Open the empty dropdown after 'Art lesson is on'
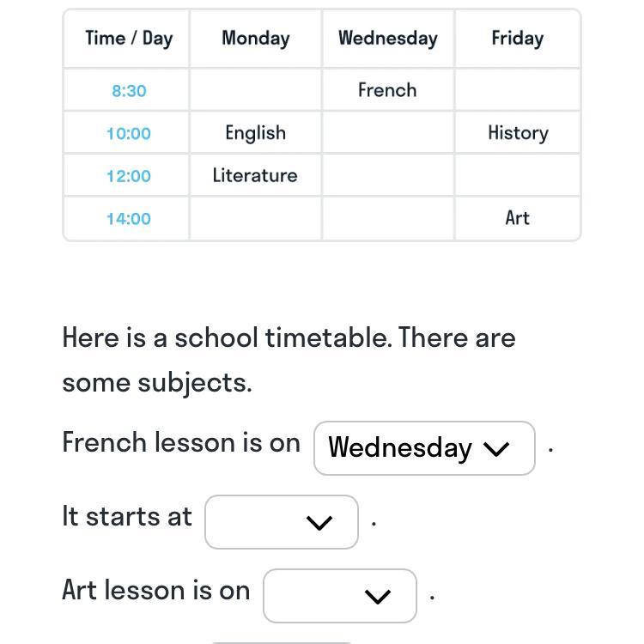 (340, 596)
